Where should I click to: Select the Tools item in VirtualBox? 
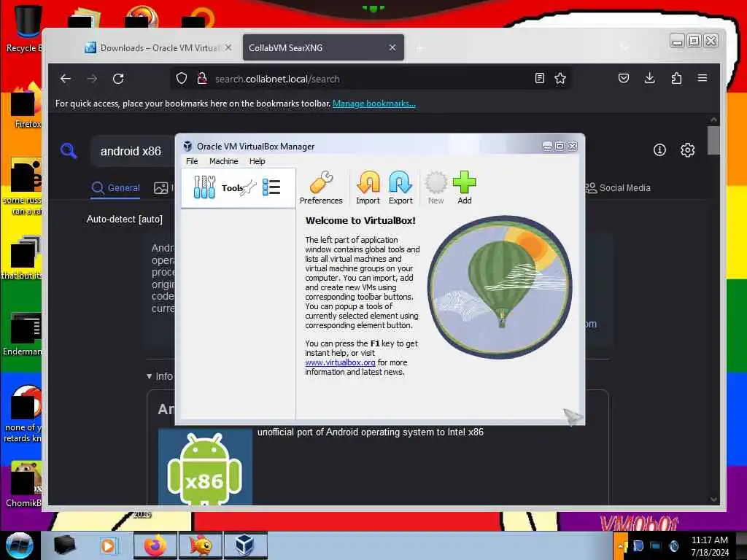pos(239,187)
